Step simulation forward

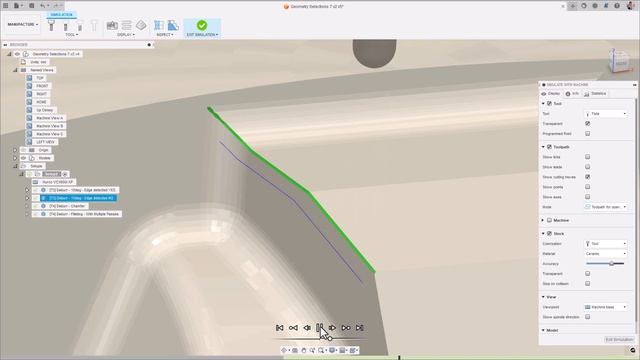(333, 328)
